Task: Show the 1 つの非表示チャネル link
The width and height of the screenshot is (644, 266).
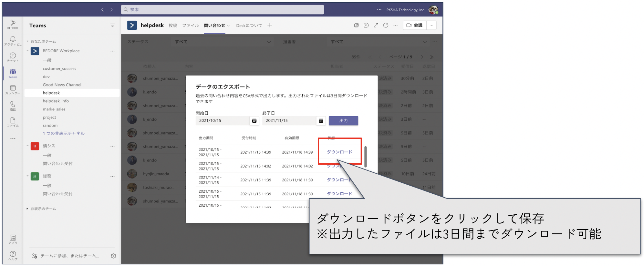Action: pos(64,133)
